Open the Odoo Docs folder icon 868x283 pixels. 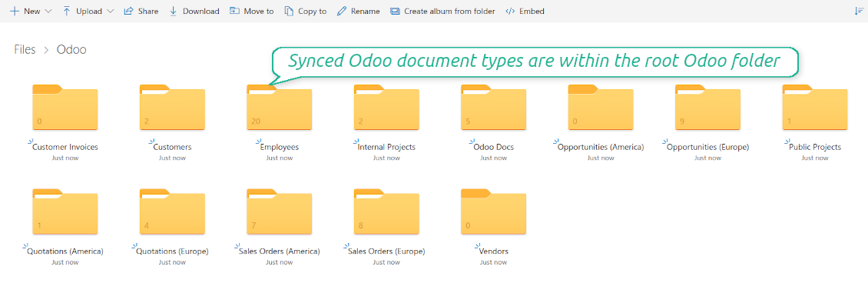pyautogui.click(x=494, y=107)
